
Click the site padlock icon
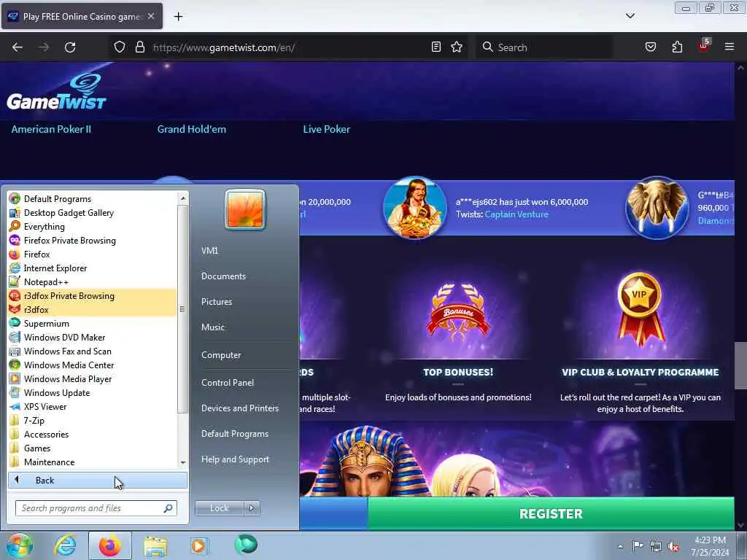[x=139, y=47]
